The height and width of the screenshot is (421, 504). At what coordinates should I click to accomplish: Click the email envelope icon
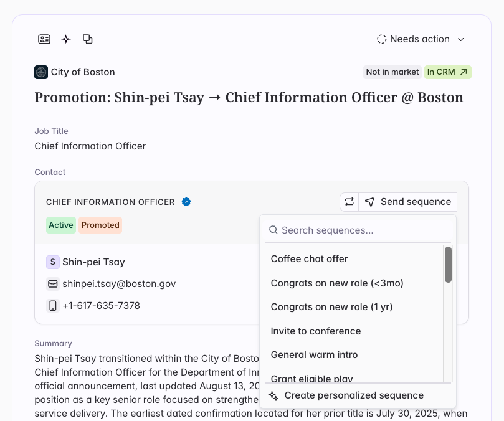tap(53, 284)
